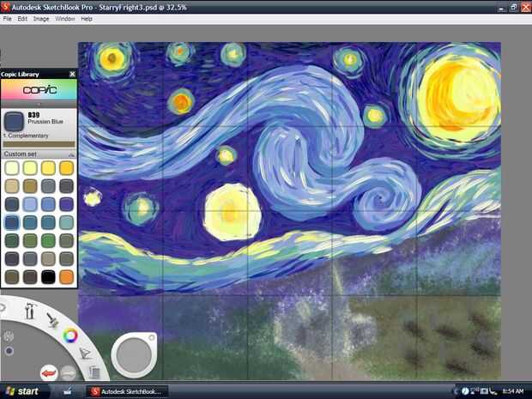The height and width of the screenshot is (399, 532).
Task: Select the light periwinkle blue swatch
Action: 30,204
